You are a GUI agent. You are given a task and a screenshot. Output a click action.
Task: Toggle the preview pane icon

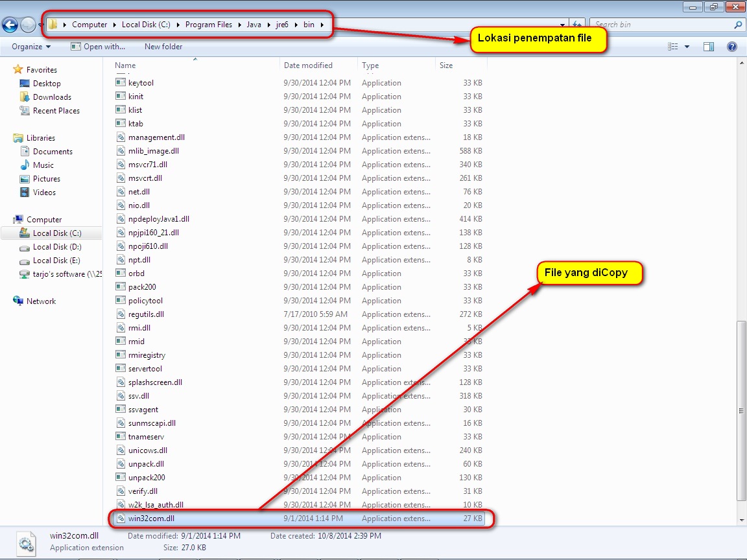pyautogui.click(x=709, y=47)
